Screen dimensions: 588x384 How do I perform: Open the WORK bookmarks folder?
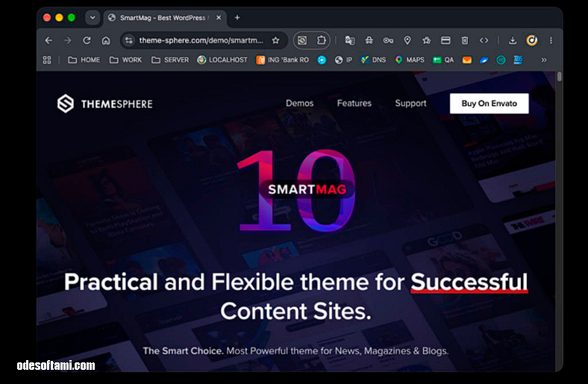coord(125,60)
